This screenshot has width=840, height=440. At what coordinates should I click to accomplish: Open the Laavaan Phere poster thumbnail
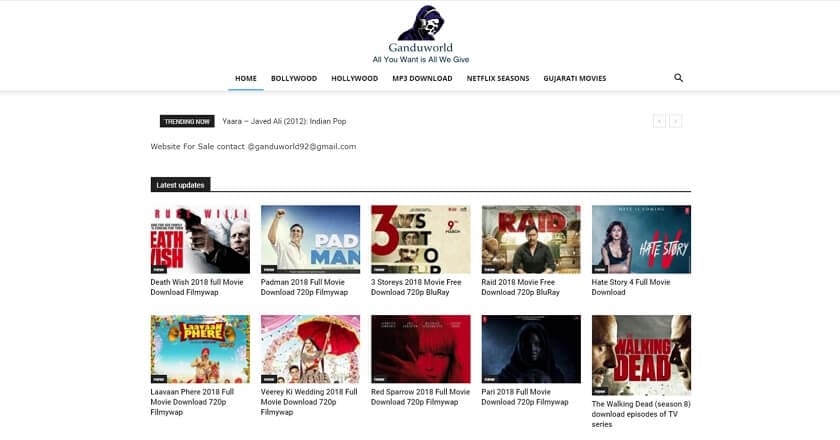(x=200, y=349)
